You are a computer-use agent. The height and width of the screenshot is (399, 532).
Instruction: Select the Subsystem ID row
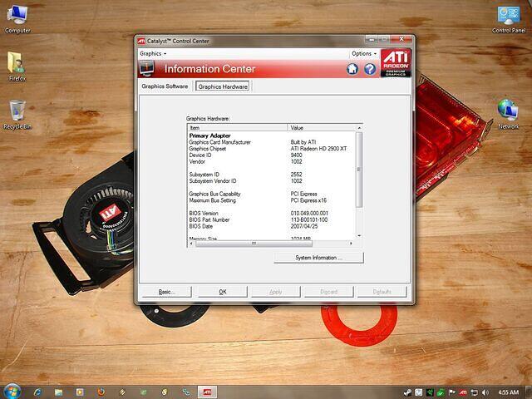tap(272, 175)
